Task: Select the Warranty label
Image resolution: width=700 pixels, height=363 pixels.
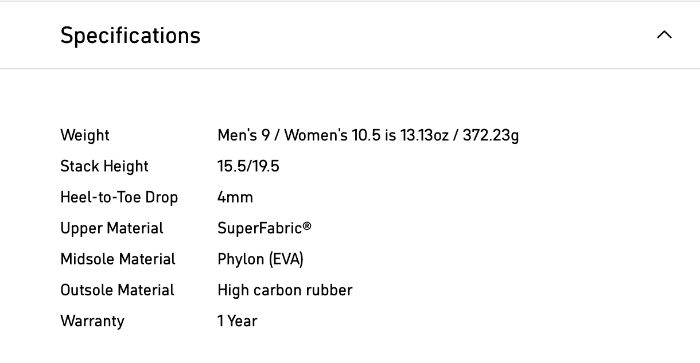Action: tap(92, 321)
